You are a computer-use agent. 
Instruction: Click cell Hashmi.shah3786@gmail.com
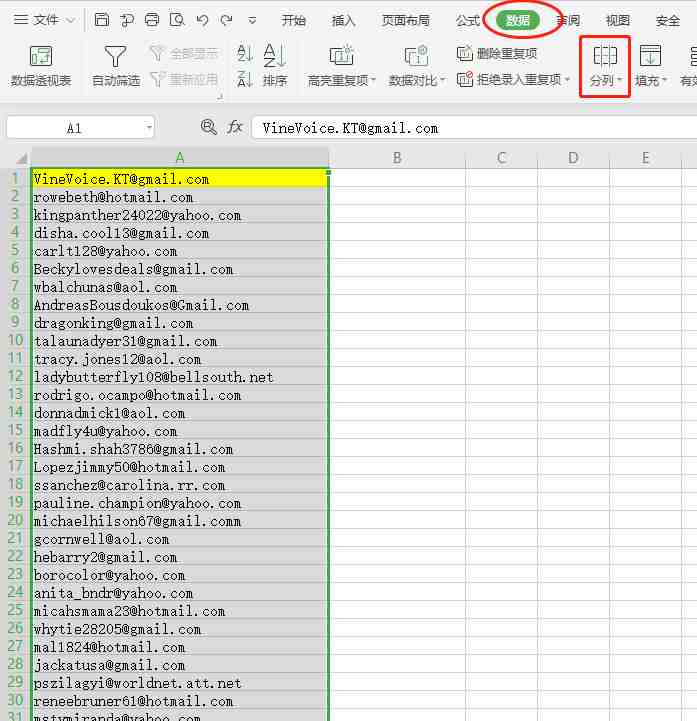tap(180, 449)
